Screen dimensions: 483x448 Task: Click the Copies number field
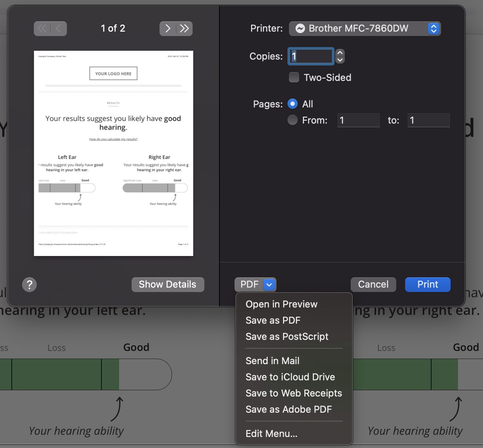pyautogui.click(x=311, y=56)
